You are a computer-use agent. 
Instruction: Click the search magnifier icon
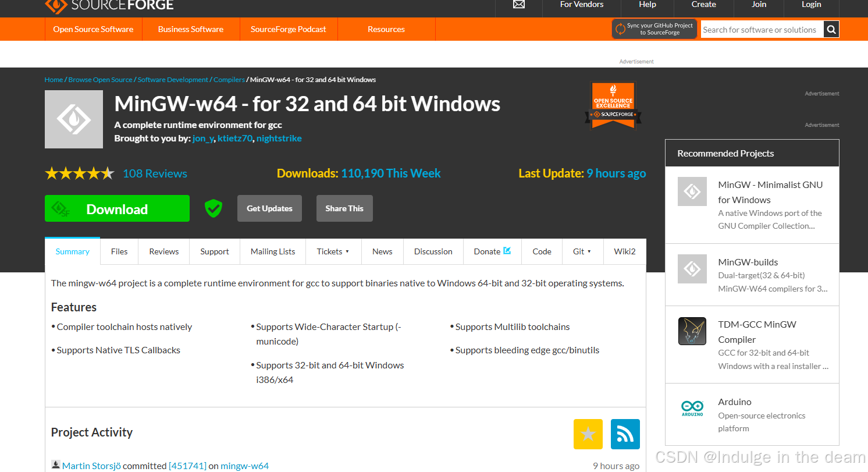pyautogui.click(x=831, y=30)
